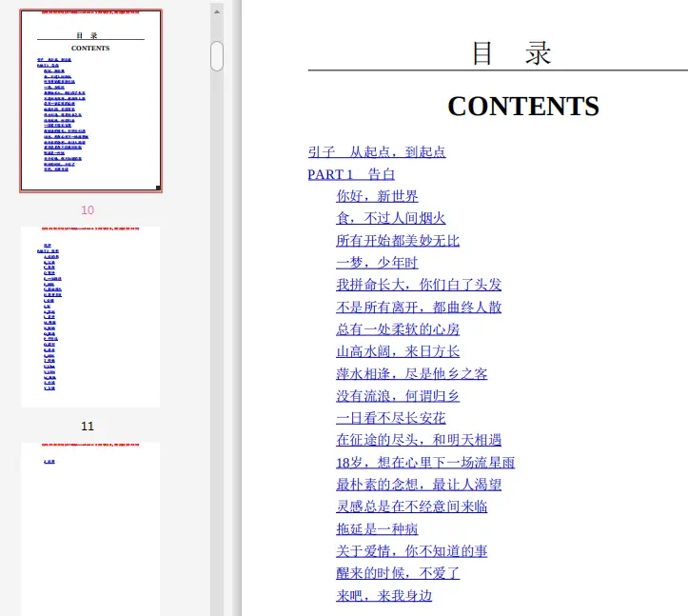
Task: Jump to 山高水阔，来日方长
Action: click(398, 351)
